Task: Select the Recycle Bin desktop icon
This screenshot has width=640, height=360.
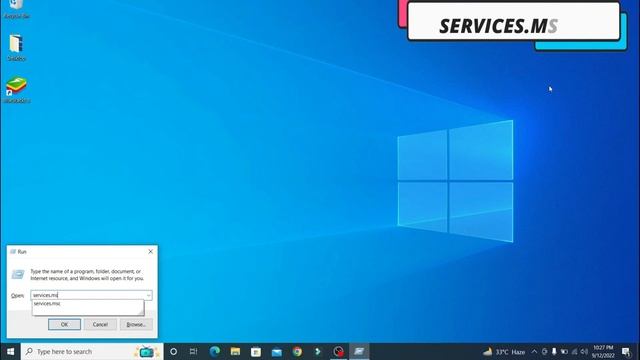Action: (x=16, y=10)
